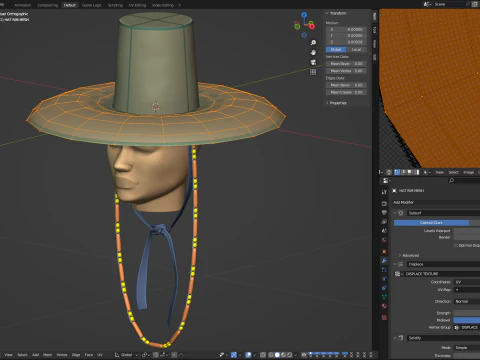Open the Object Data green triangle tab
The height and width of the screenshot is (360, 480).
pos(384,297)
